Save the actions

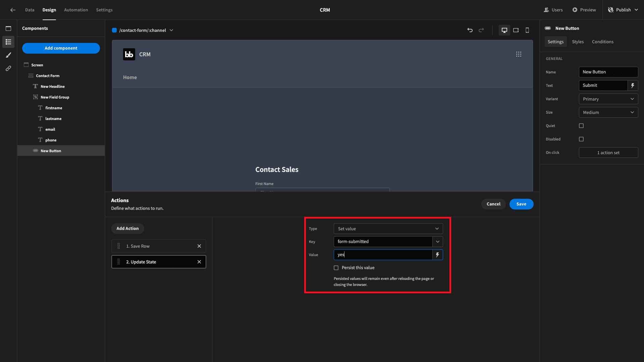click(521, 204)
